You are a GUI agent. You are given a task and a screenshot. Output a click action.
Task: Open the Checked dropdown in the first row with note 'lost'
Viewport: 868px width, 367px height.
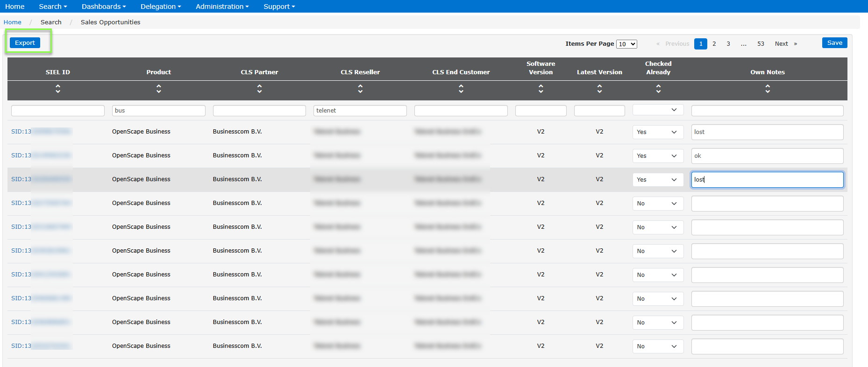click(658, 132)
